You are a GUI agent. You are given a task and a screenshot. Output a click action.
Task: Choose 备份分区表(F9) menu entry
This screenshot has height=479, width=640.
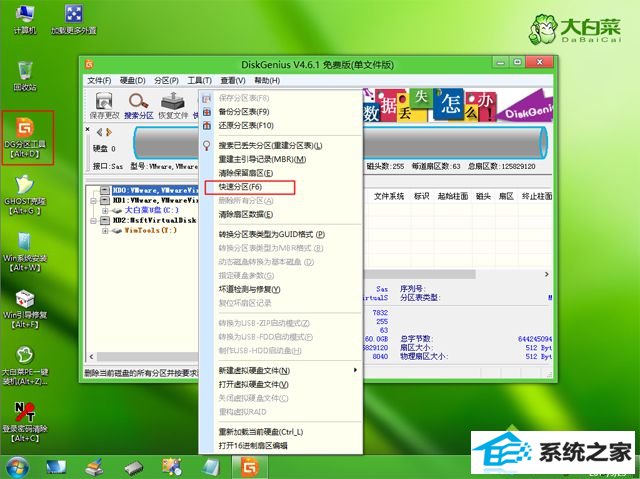280,111
